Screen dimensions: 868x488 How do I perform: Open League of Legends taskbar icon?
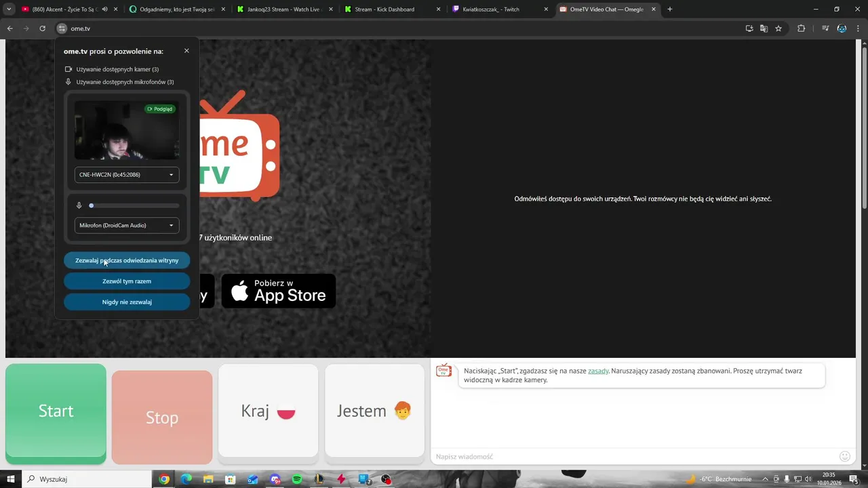tap(319, 479)
